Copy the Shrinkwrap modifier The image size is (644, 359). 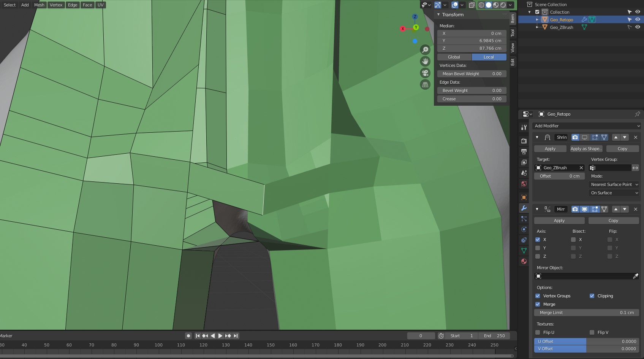[622, 149]
